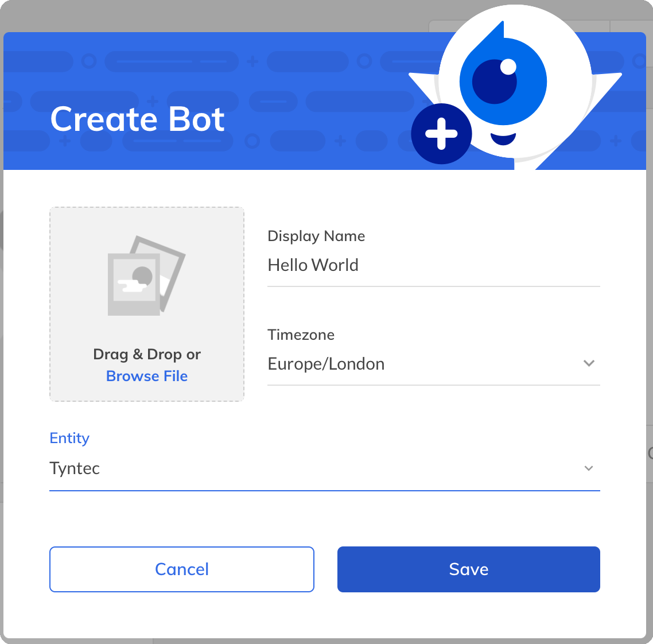Open the Timezone dropdown showing Europe/London
Screen dimensions: 653x644
tap(433, 364)
